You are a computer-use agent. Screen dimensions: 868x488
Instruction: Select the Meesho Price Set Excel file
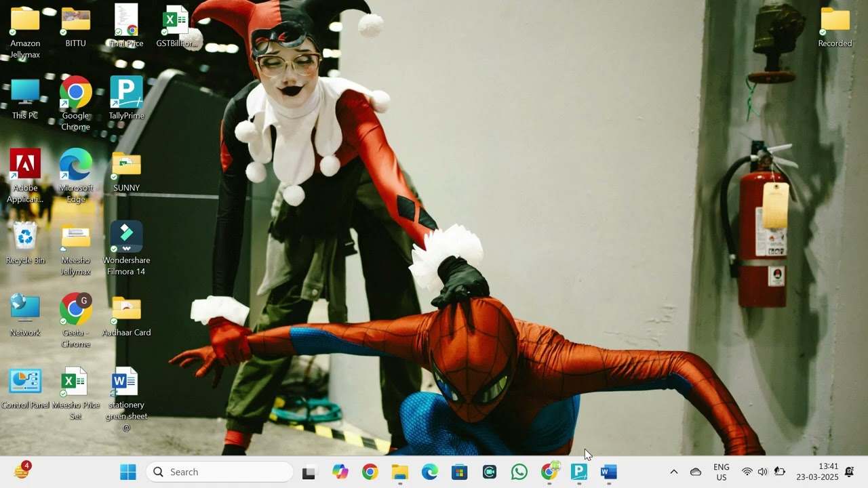pos(76,394)
